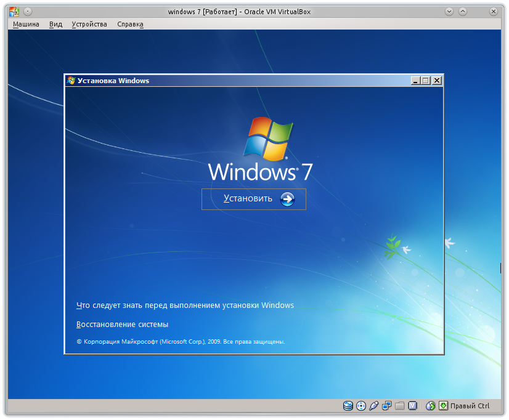Click the virtualization features chip icon
Screen dimensions: 509x420
click(x=412, y=405)
